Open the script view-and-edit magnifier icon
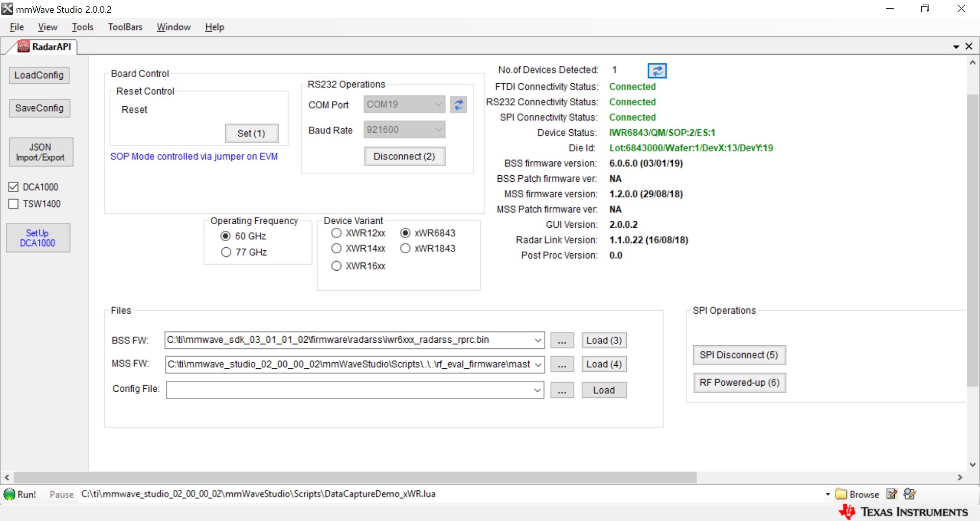 [x=910, y=494]
